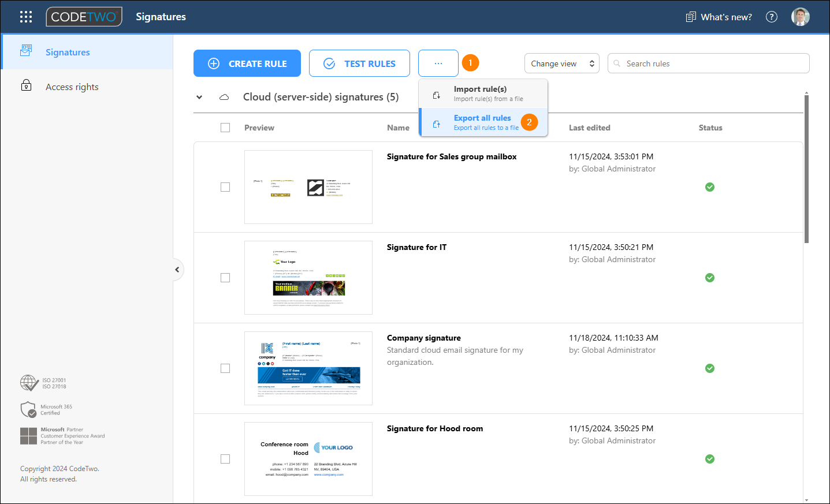Open the user profile avatar

click(801, 17)
